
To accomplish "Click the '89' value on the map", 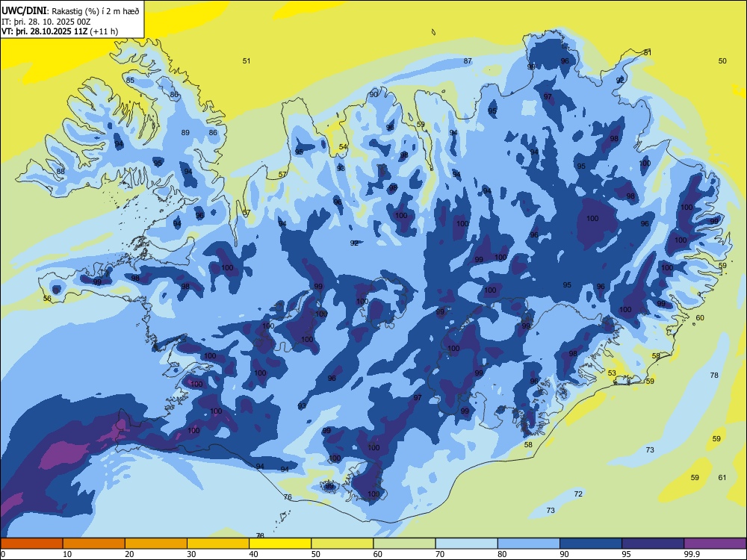I will pos(185,132).
